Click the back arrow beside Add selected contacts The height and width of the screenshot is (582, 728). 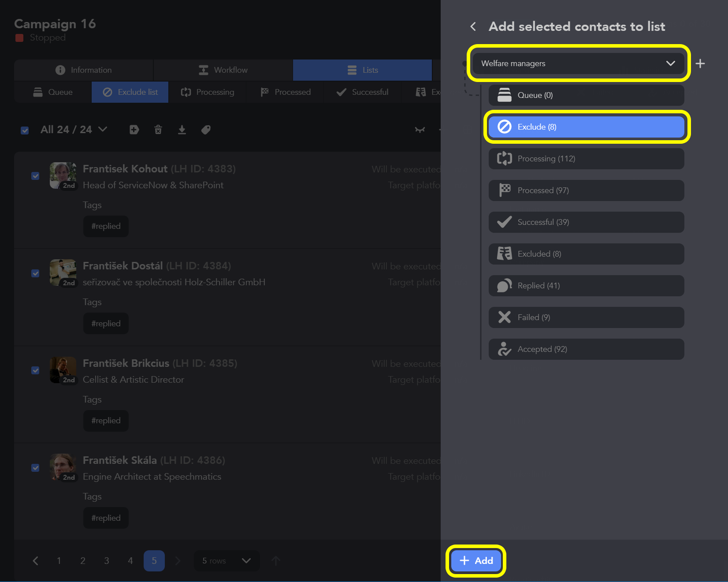tap(472, 26)
